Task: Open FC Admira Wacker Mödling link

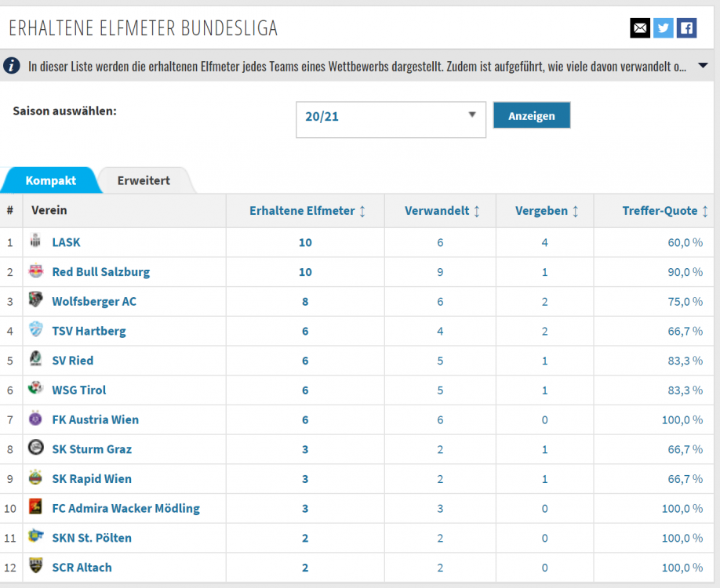Action: (x=125, y=508)
